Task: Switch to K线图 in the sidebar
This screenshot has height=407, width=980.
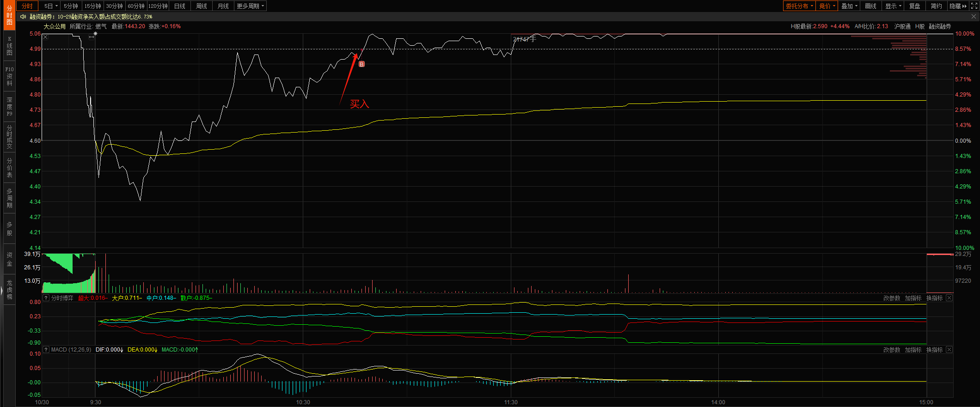Action: [x=9, y=46]
